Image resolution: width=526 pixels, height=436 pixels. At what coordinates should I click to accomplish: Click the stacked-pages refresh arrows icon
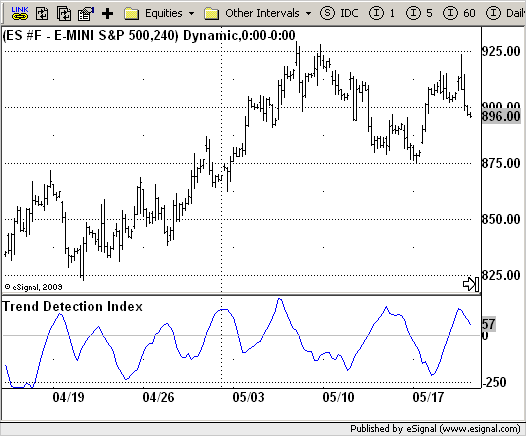[x=64, y=14]
